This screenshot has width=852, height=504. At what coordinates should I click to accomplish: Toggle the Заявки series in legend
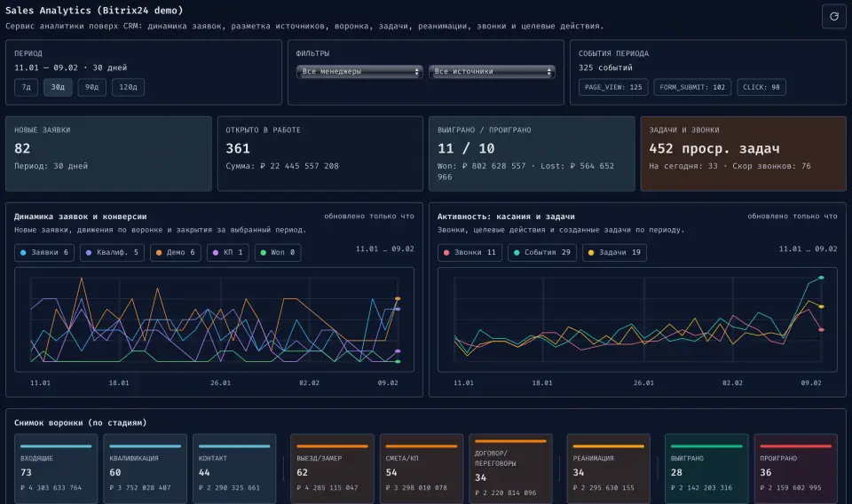coord(44,253)
